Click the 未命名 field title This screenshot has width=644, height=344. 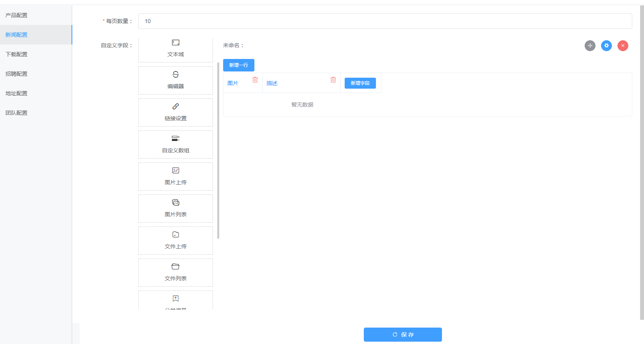point(233,46)
